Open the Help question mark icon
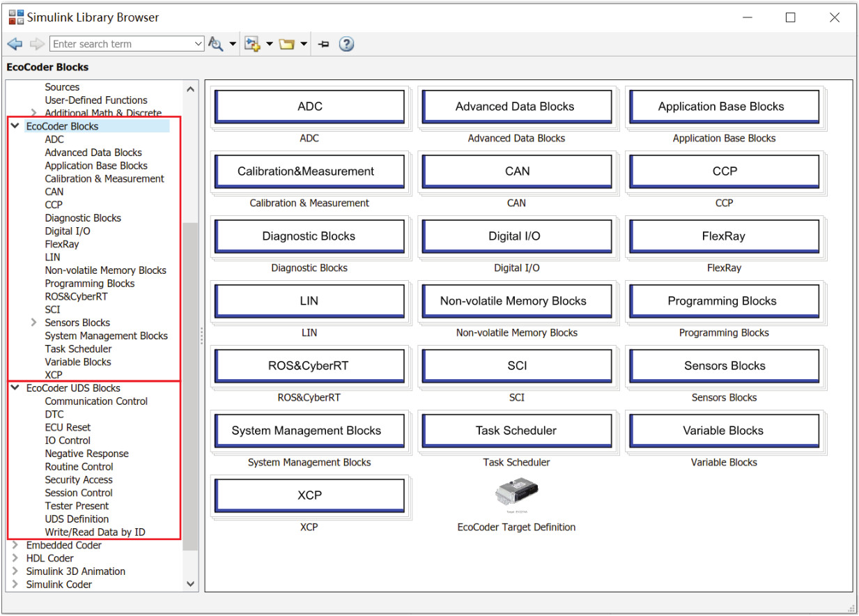This screenshot has width=859, height=616. [346, 44]
